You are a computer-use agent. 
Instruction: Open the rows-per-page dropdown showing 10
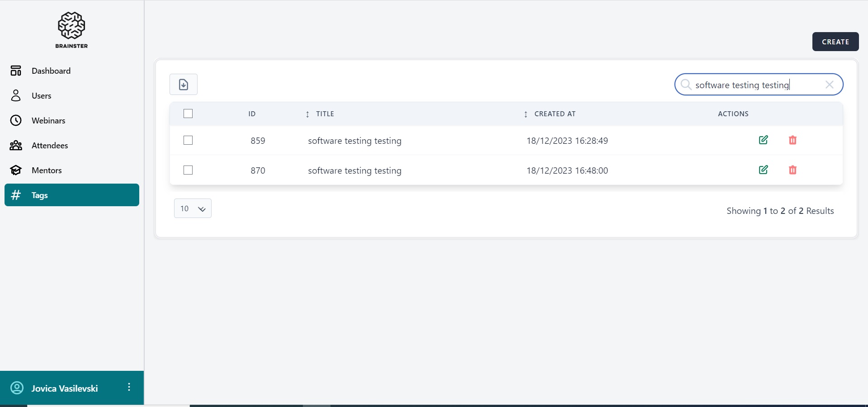coord(193,208)
